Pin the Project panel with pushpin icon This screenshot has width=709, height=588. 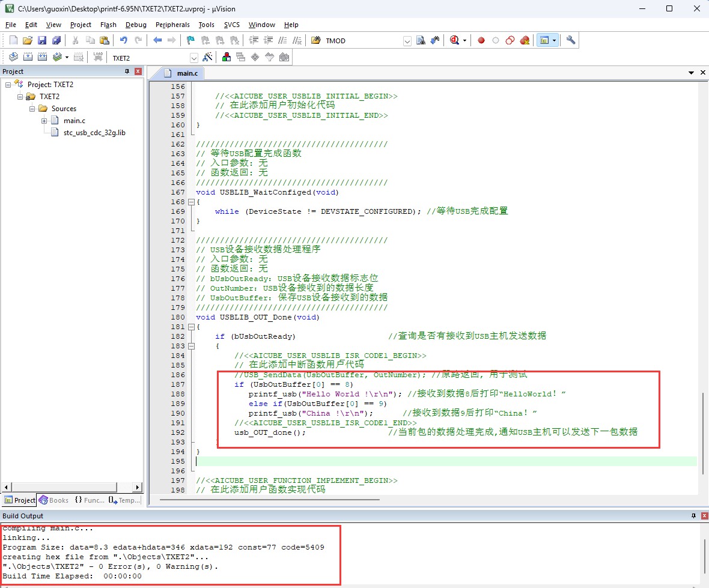tap(127, 71)
